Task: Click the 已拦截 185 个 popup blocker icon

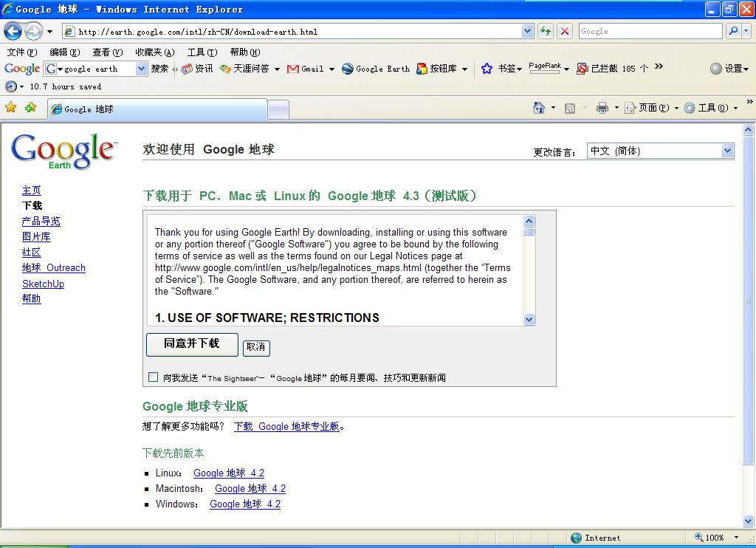Action: click(582, 69)
